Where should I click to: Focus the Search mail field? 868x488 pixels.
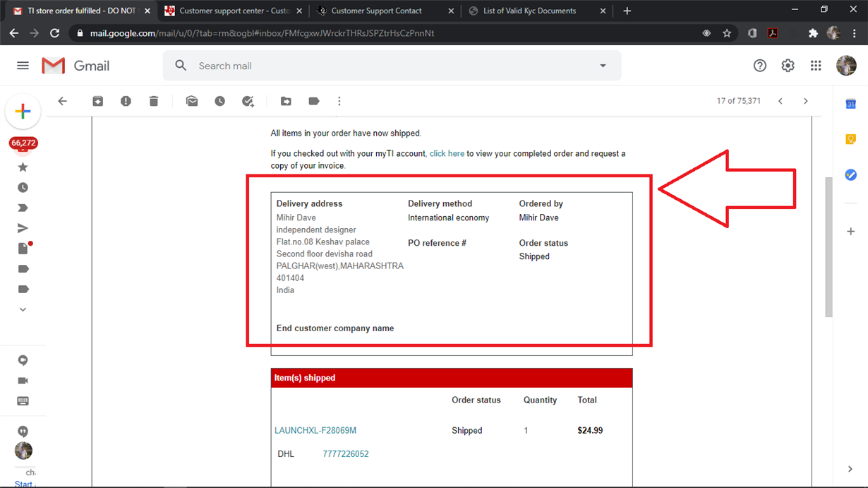click(x=392, y=66)
